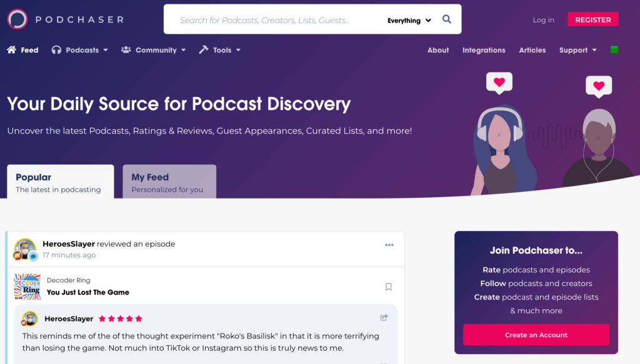Bookmark the You Just Lost The Game episode

[x=389, y=287]
